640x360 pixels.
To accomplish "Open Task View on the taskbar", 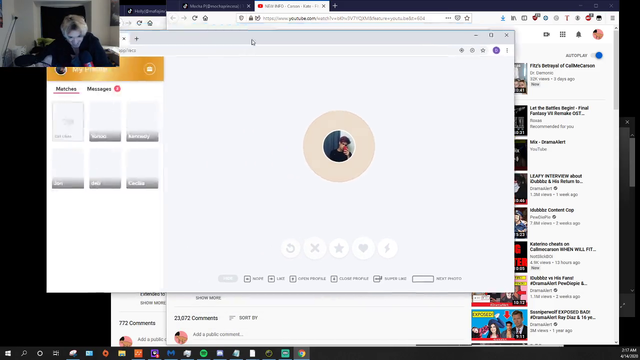I will [56, 353].
